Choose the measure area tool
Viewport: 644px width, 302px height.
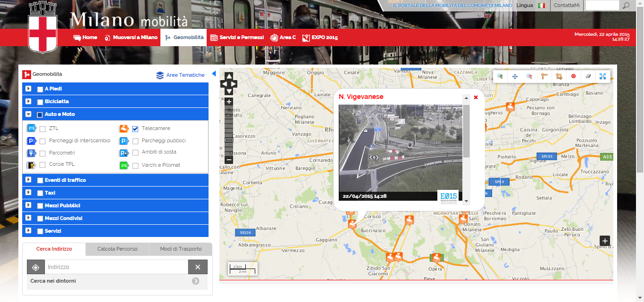[559, 76]
